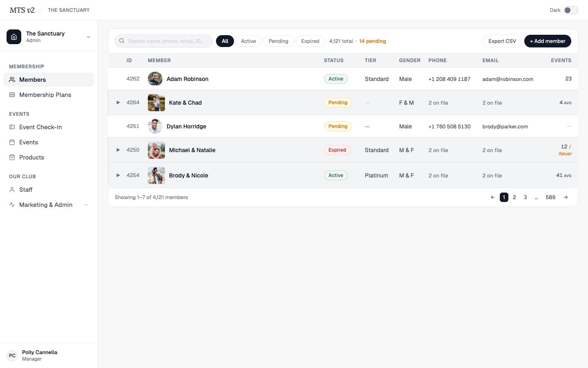This screenshot has width=588, height=368.
Task: Click the Events calendar icon
Action: coord(12,142)
